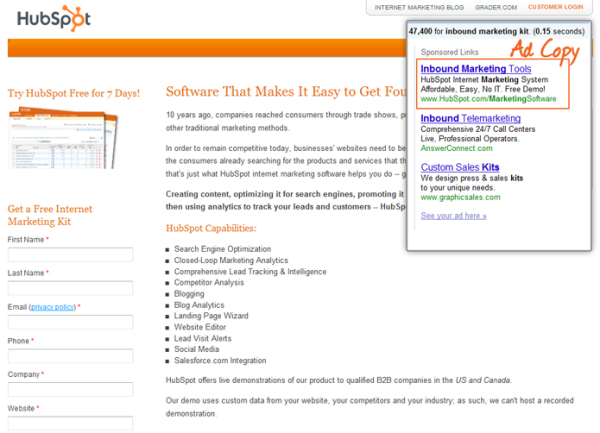Select the Company input field
This screenshot has height=433, width=600.
tap(70, 390)
